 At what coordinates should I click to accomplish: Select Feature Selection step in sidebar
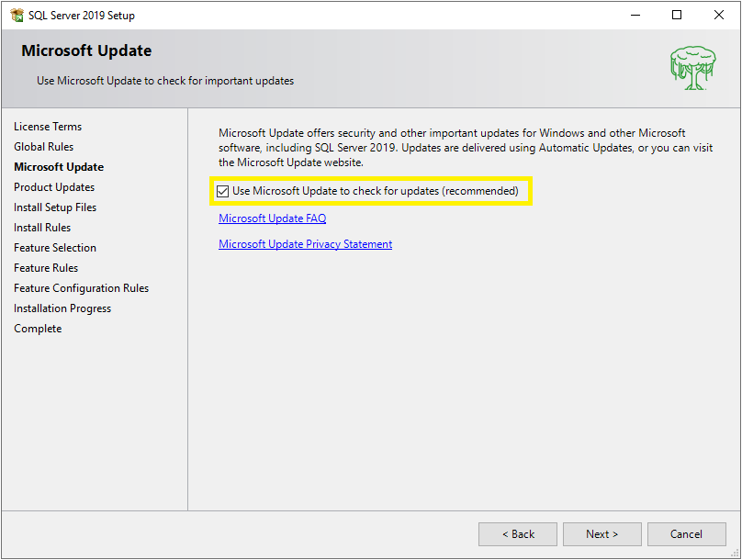tap(55, 248)
